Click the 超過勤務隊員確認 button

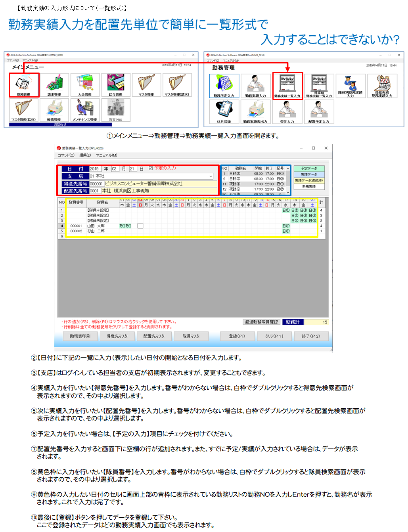coord(261,322)
